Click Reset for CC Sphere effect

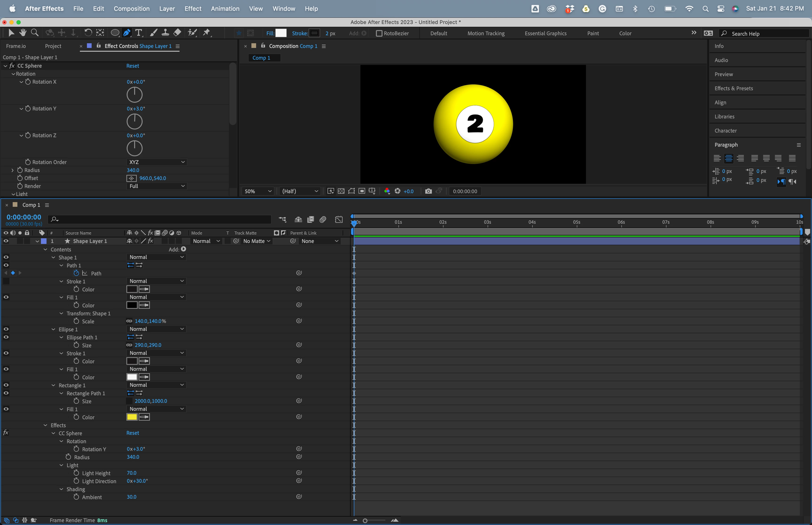[x=133, y=66]
